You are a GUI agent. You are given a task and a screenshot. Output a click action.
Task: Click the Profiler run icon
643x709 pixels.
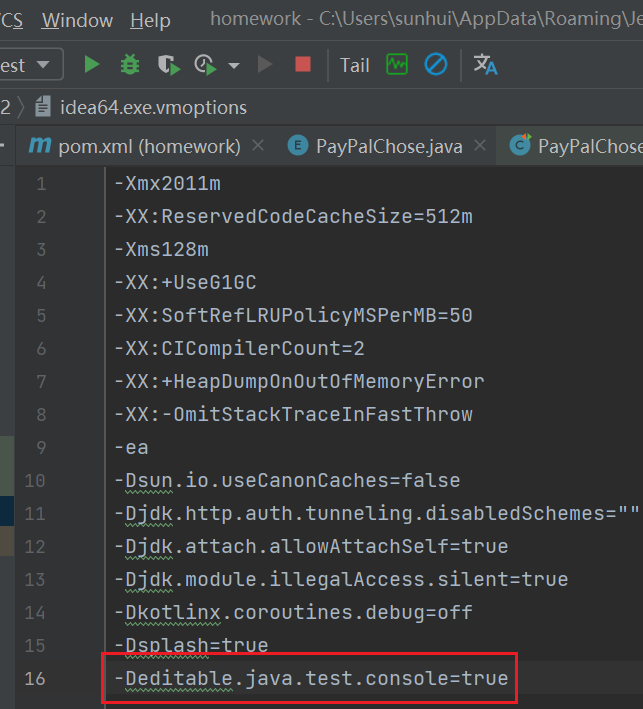click(205, 65)
